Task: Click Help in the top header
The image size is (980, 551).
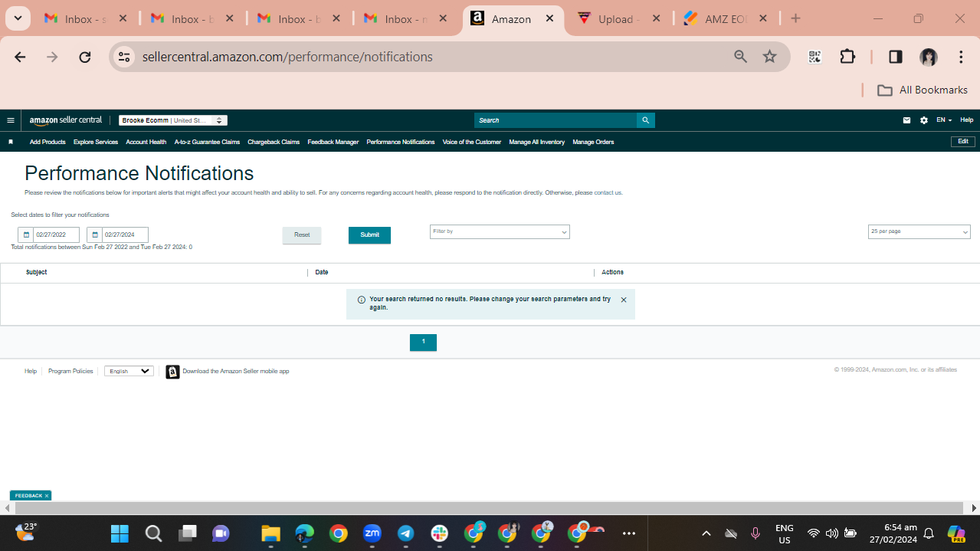Action: pos(967,120)
